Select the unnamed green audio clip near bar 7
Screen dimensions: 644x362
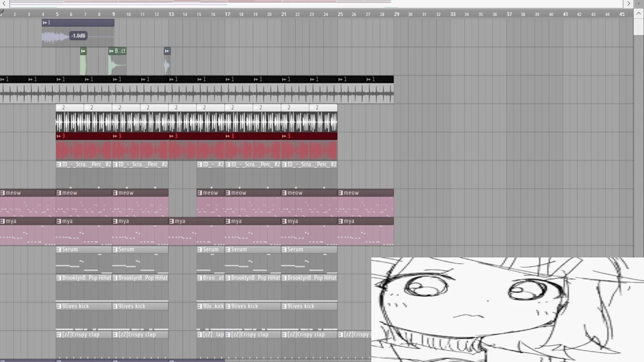83,61
